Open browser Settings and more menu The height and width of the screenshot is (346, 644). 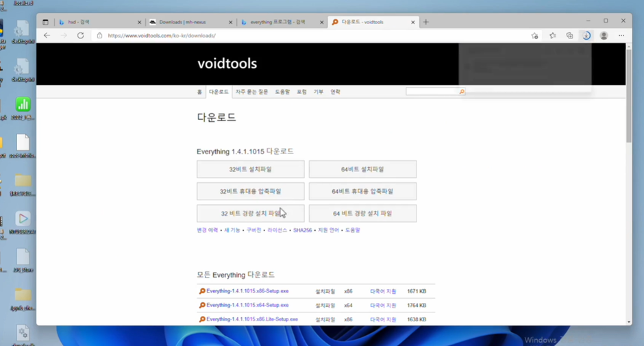(621, 36)
